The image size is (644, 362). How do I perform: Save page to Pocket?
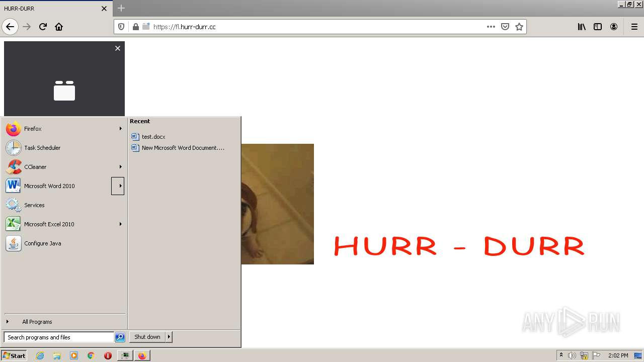pyautogui.click(x=505, y=27)
